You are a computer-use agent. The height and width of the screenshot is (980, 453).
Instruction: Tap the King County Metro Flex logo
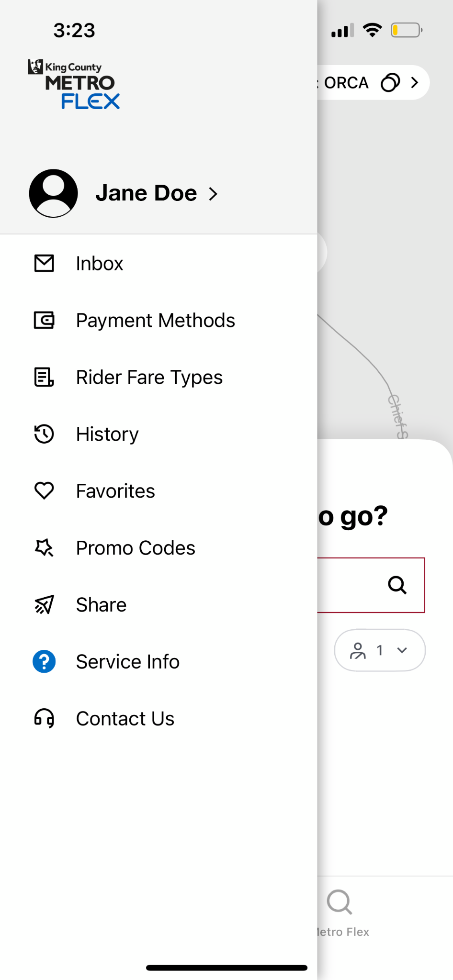[x=74, y=84]
